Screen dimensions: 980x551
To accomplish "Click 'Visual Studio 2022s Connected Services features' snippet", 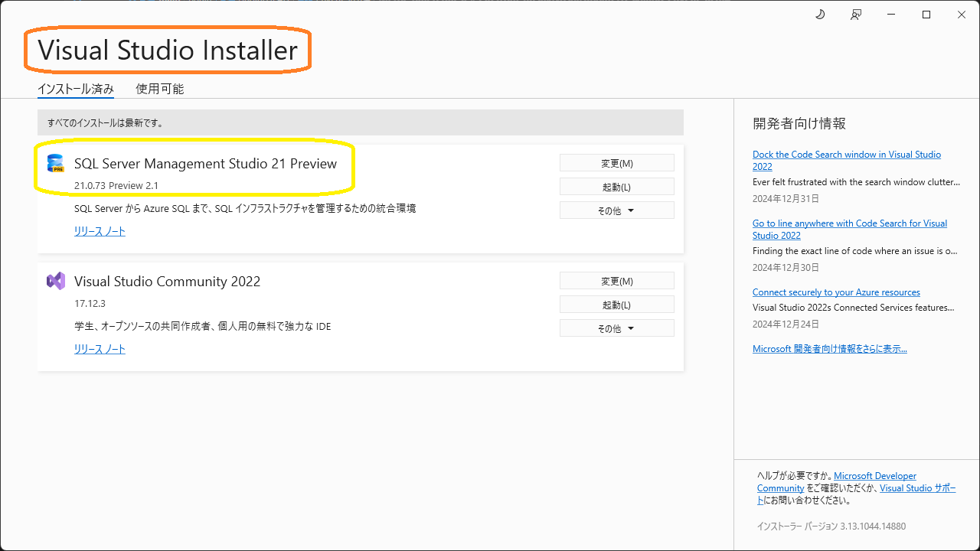I will click(x=854, y=308).
